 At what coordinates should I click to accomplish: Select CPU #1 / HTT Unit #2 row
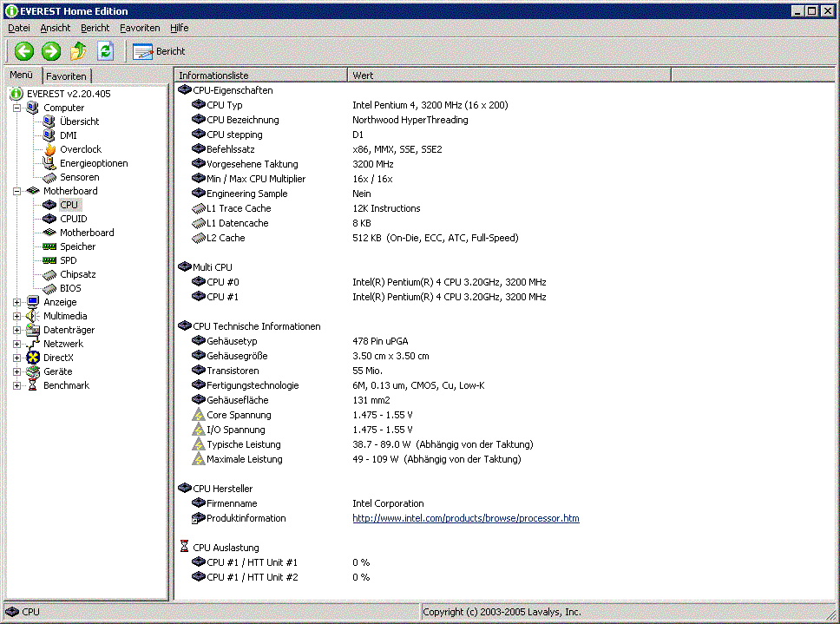click(280, 577)
